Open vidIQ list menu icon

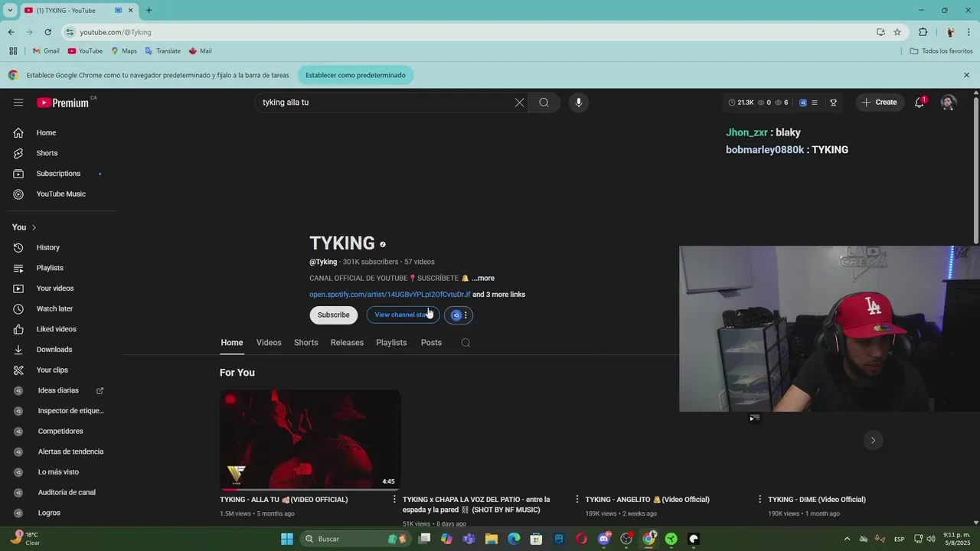point(815,103)
